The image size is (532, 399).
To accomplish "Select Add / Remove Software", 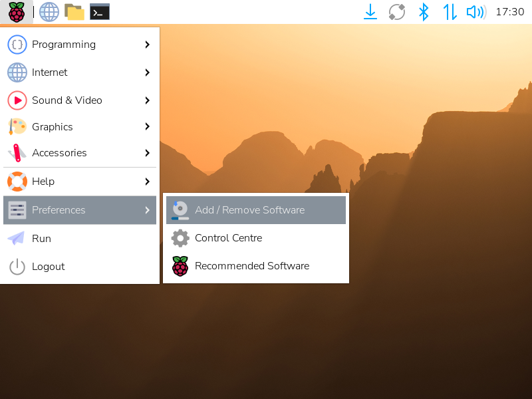I will pyautogui.click(x=249, y=210).
